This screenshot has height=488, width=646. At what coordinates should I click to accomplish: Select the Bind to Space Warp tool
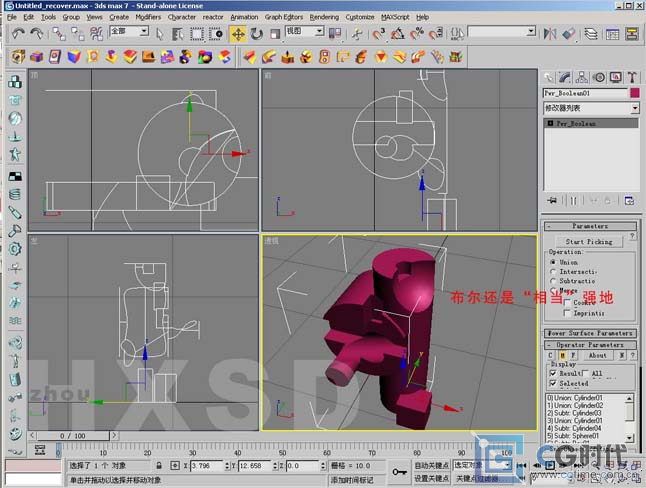pyautogui.click(x=97, y=34)
